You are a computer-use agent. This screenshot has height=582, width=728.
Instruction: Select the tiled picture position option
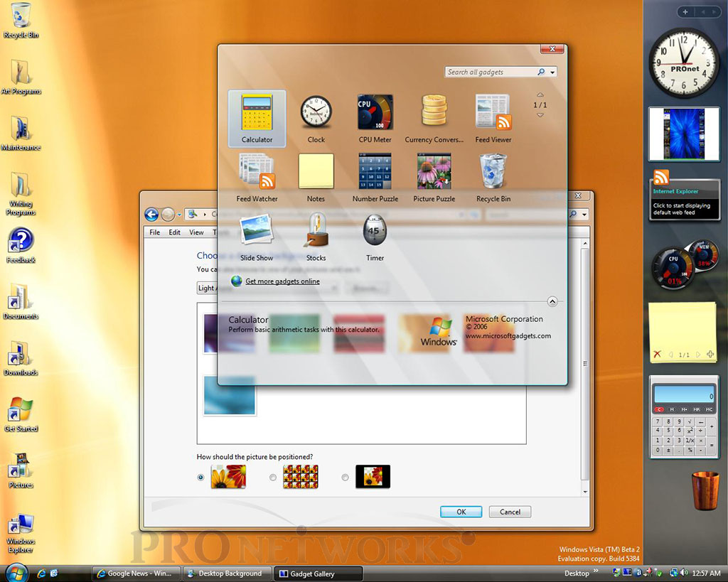[273, 478]
